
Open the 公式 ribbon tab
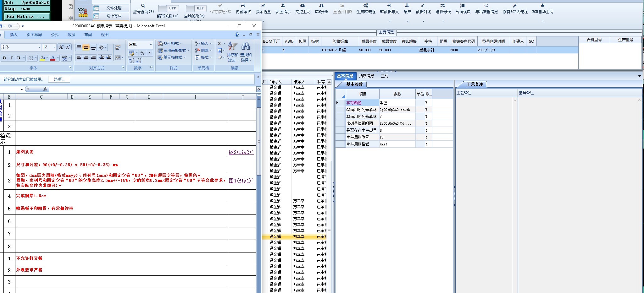(x=55, y=35)
